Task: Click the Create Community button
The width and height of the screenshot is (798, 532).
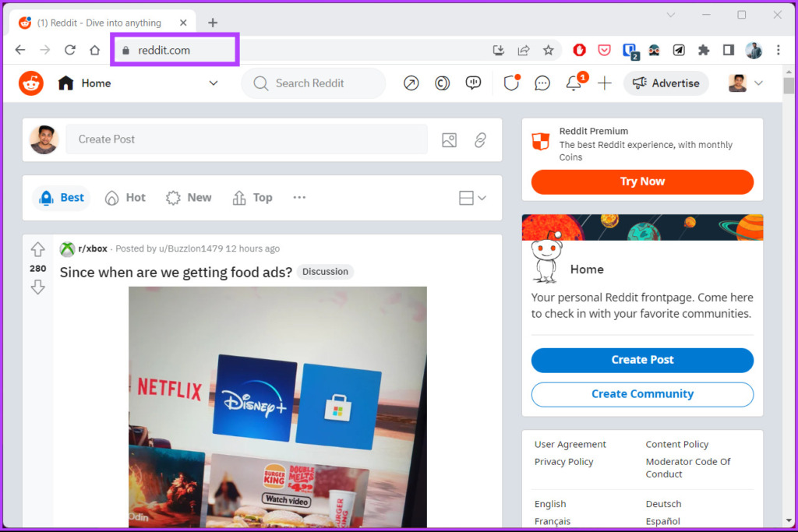Action: 642,394
